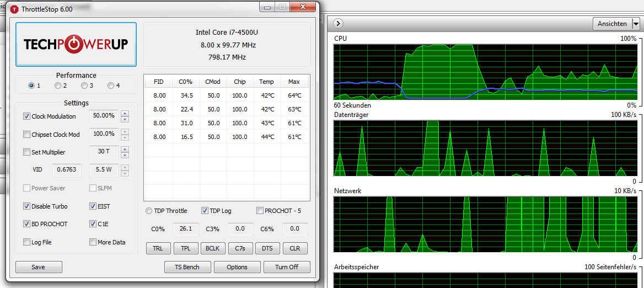Click the Clock Modulation 50.00% field
Image resolution: width=644 pixels, height=288 pixels.
(x=104, y=116)
